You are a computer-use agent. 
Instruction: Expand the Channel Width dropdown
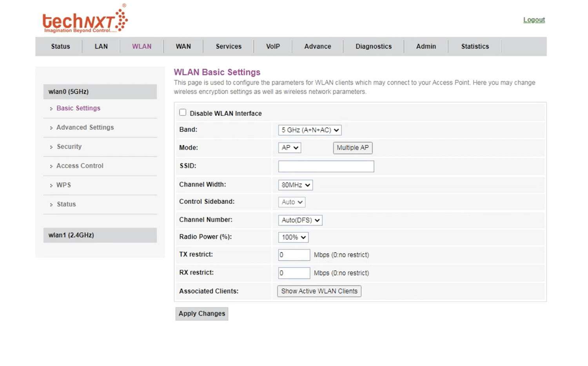pos(295,185)
